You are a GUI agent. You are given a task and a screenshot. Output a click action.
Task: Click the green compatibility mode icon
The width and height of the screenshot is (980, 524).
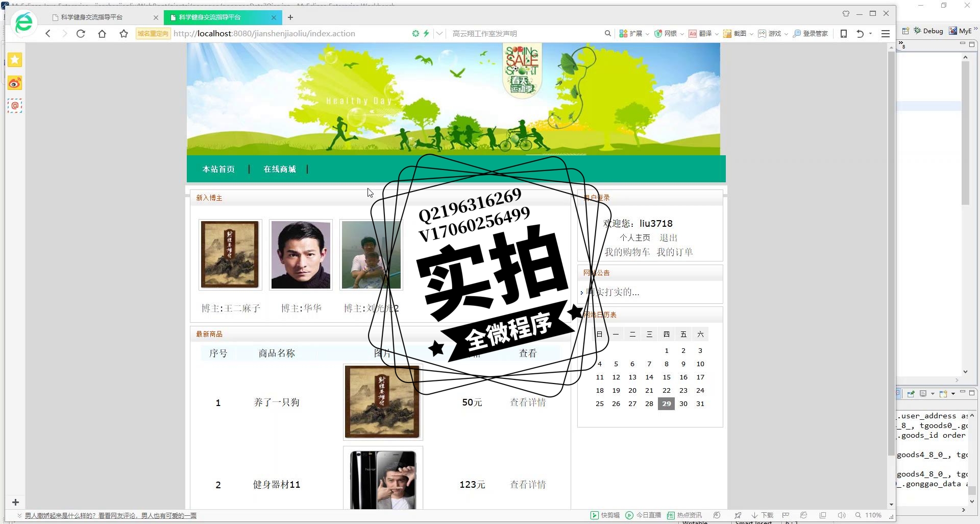coord(415,34)
